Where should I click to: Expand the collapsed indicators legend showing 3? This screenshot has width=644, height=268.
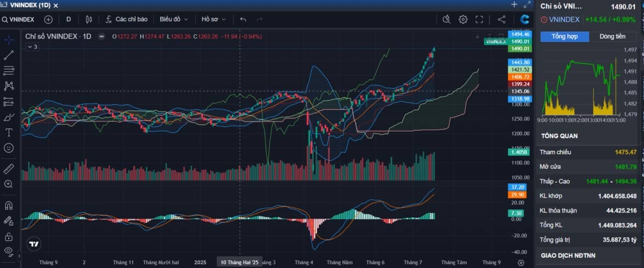click(x=32, y=47)
